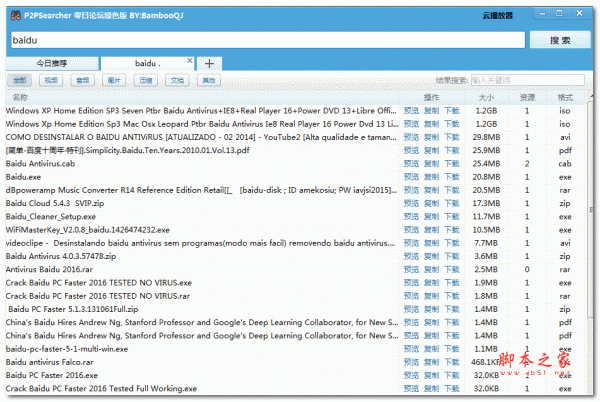
Task: Select the videoclipe Desinstalando baidu antivirus row
Action: click(x=201, y=243)
